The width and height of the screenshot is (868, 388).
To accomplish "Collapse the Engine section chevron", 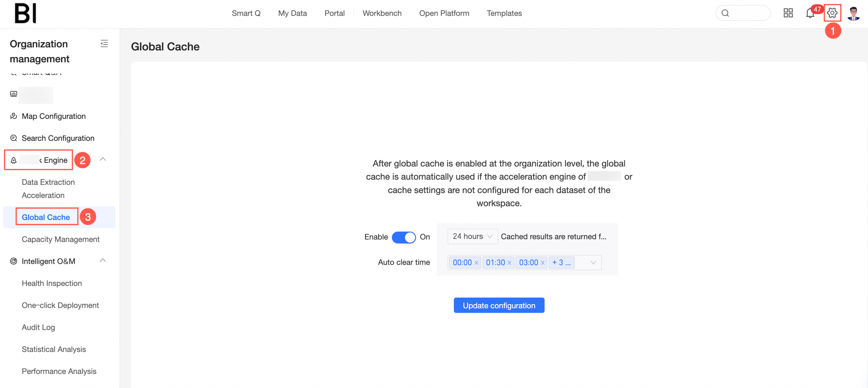I will (103, 159).
